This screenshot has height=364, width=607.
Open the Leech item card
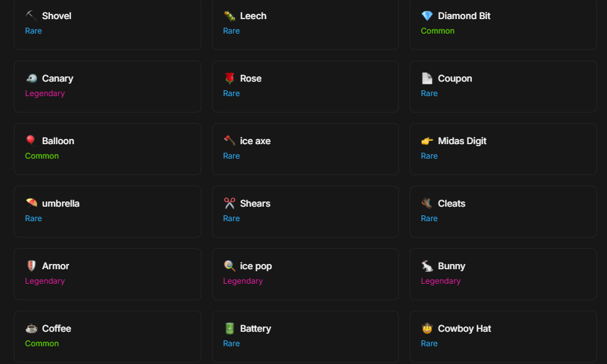coord(305,24)
